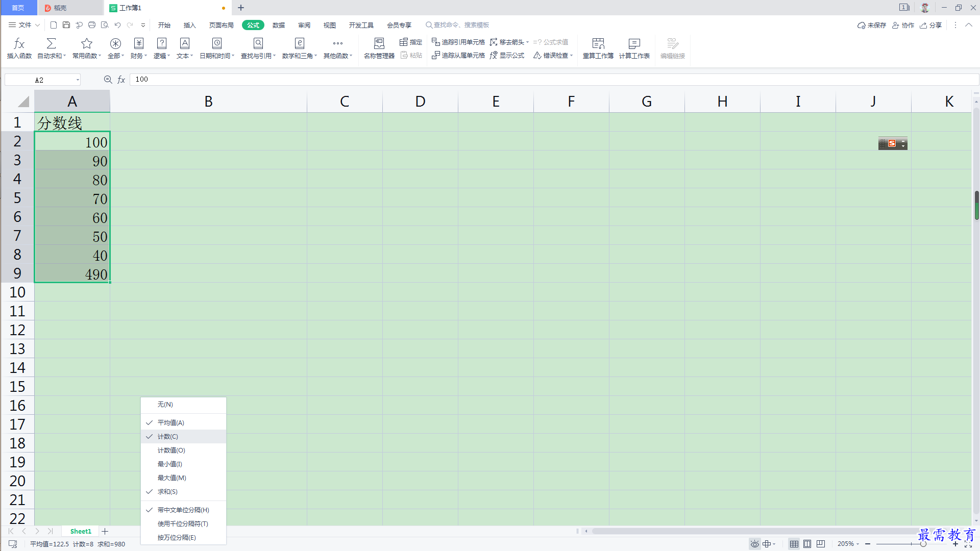Uncheck Average (平均值) in status menu
Image resolution: width=980 pixels, height=551 pixels.
183,422
